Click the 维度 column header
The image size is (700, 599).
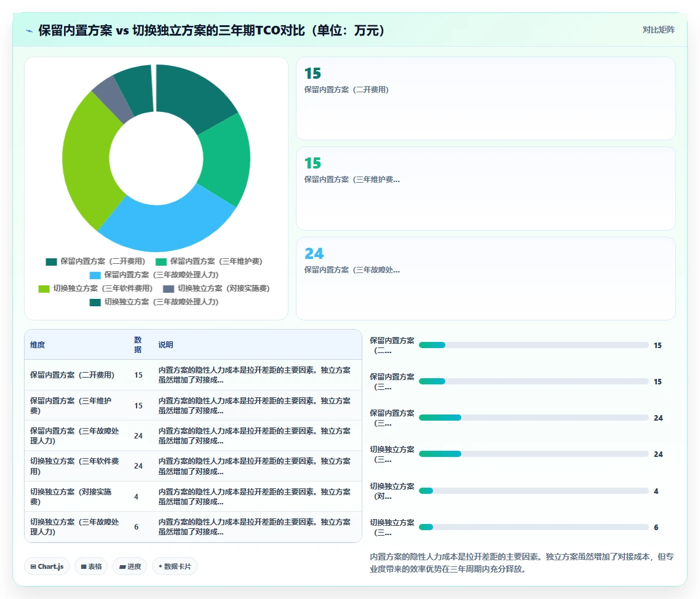38,344
